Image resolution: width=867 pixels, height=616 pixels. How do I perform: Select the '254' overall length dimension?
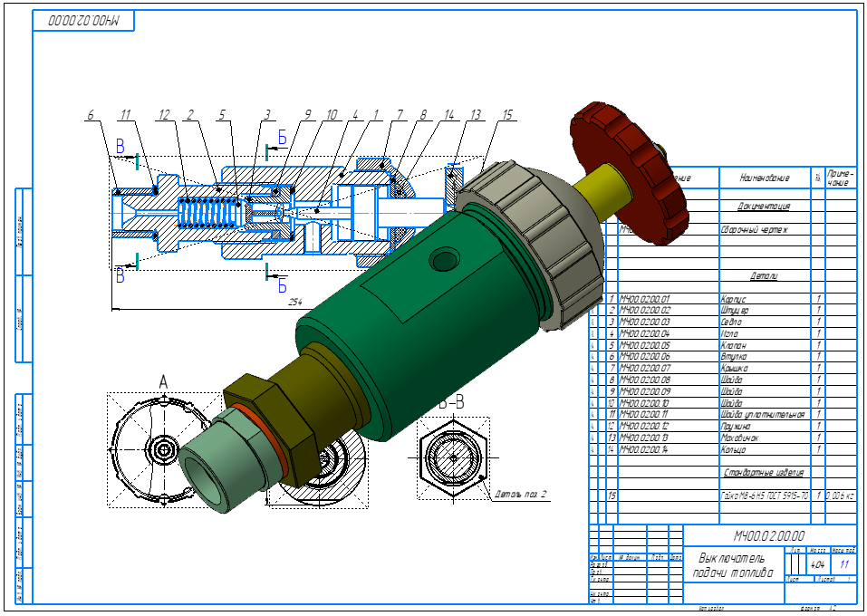pos(295,302)
